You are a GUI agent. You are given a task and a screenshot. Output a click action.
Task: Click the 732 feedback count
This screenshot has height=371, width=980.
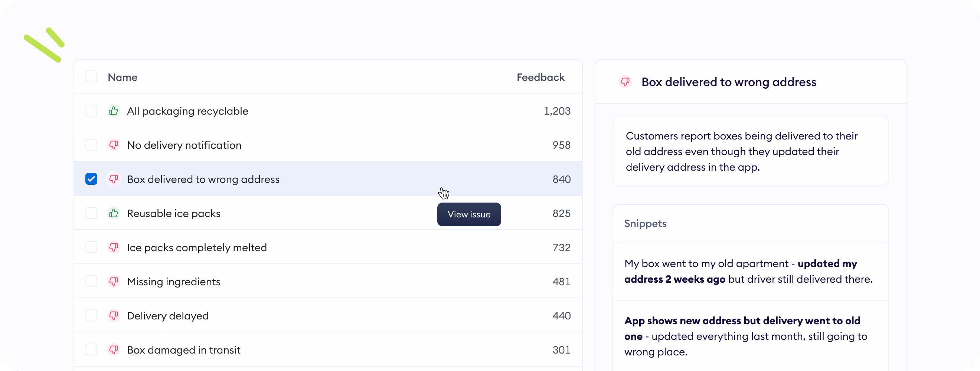[562, 247]
